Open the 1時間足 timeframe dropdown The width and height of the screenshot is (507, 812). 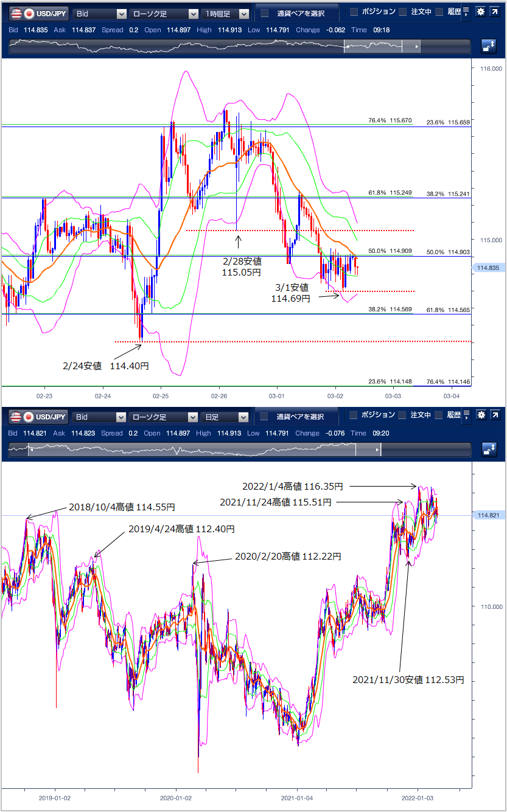pyautogui.click(x=226, y=13)
